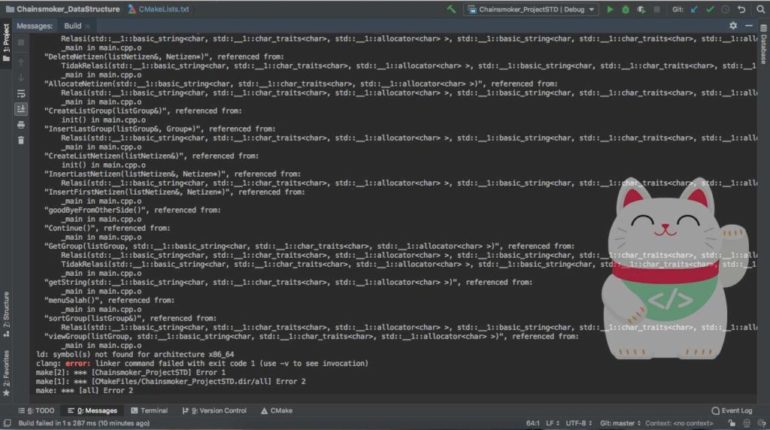Start debugging with the bug icon

coord(626,9)
